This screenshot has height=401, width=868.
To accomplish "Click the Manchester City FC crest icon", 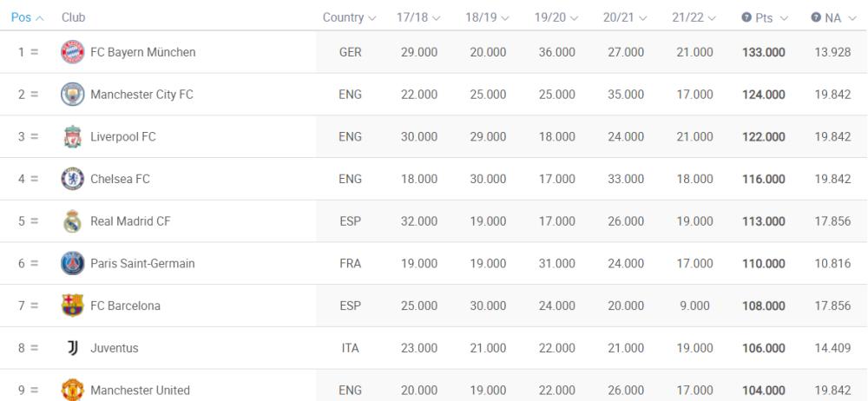I will (73, 94).
